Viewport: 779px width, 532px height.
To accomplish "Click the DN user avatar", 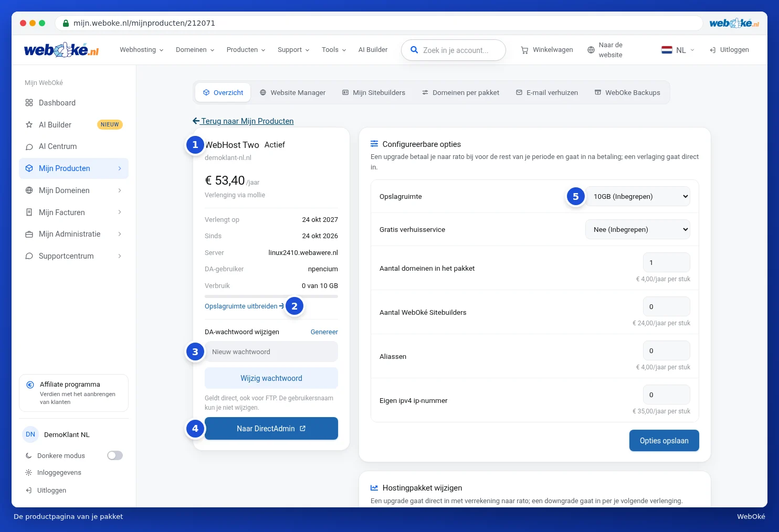I will click(x=30, y=434).
